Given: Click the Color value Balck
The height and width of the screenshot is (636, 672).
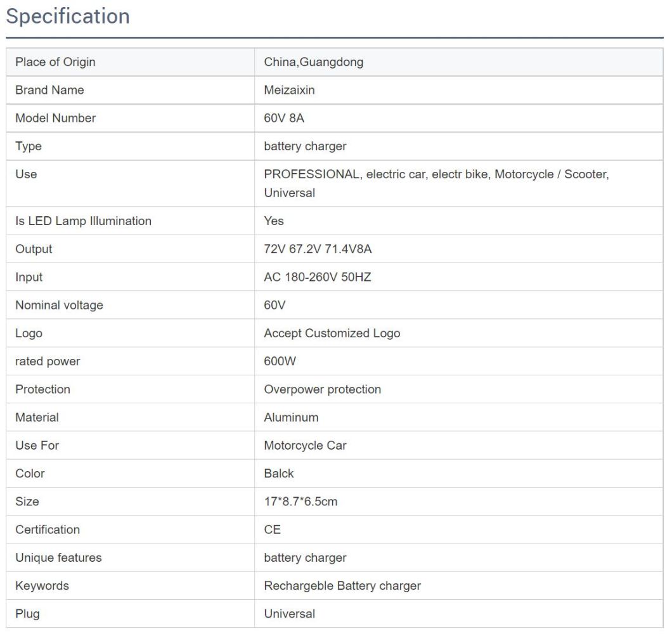Looking at the screenshot, I should click(x=279, y=474).
